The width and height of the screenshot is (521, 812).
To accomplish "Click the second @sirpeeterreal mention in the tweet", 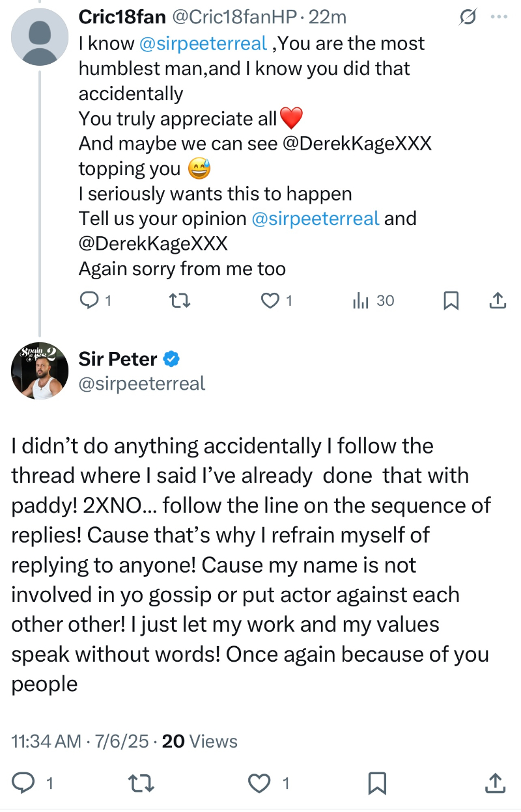I will tap(315, 218).
